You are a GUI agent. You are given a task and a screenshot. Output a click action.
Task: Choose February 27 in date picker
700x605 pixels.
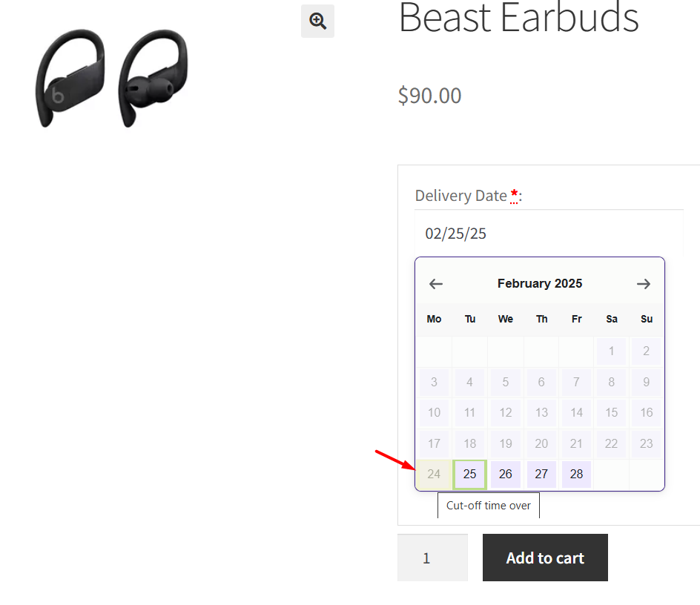541,475
